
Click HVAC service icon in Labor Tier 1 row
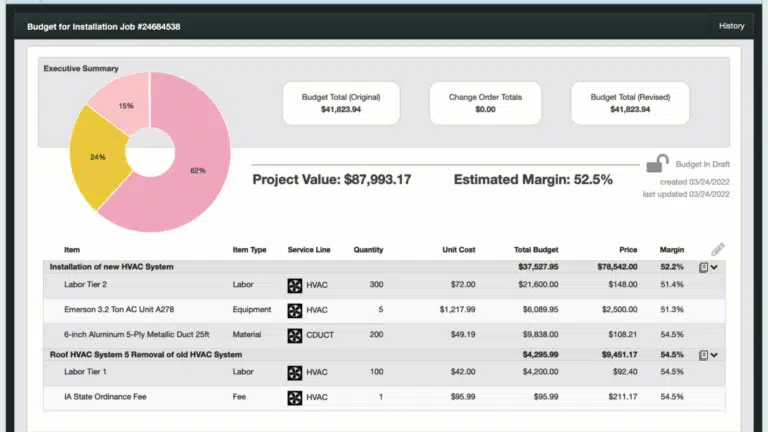295,373
